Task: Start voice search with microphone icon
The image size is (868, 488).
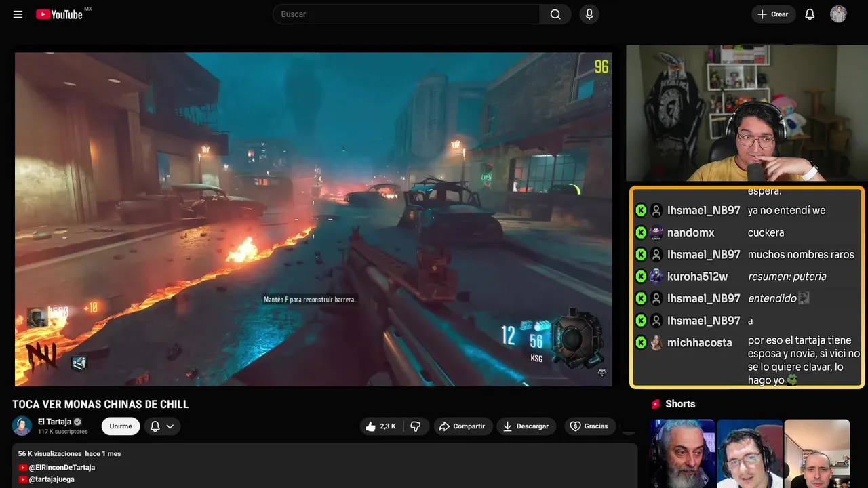Action: pos(589,14)
